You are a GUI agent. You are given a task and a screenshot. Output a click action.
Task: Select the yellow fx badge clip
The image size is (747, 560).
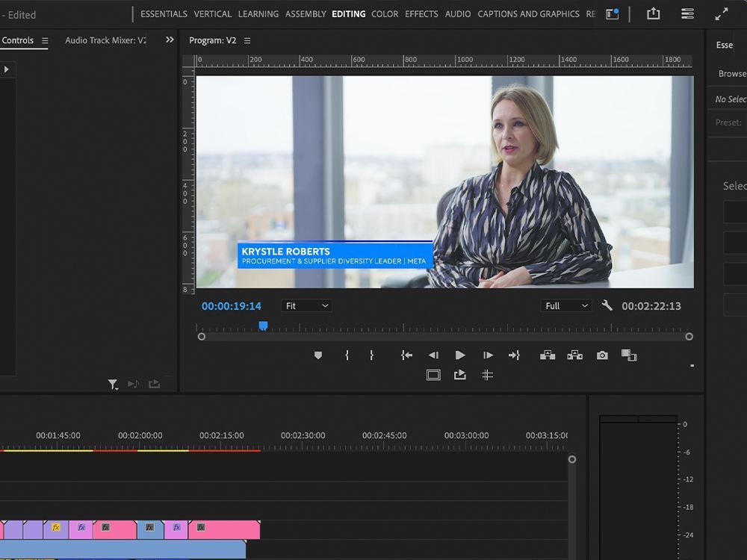pyautogui.click(x=56, y=529)
